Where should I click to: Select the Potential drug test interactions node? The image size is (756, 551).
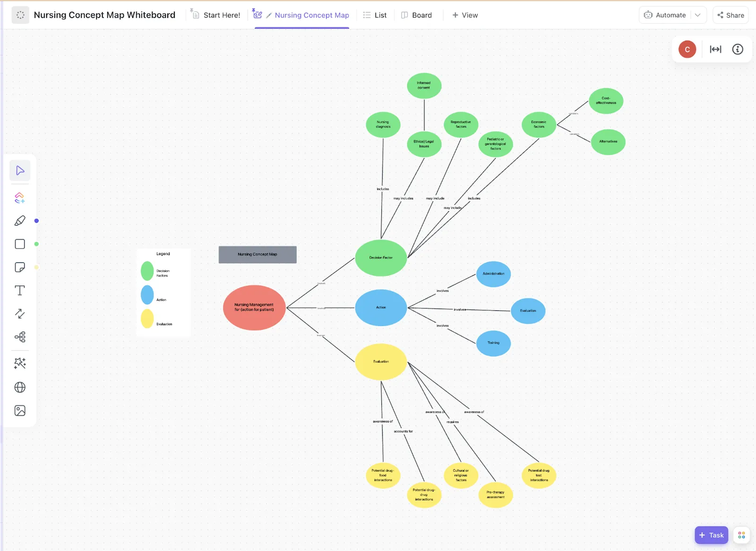[x=539, y=475]
